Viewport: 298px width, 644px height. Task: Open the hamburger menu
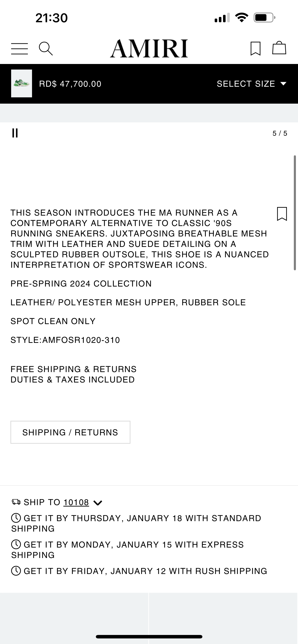pos(19,48)
